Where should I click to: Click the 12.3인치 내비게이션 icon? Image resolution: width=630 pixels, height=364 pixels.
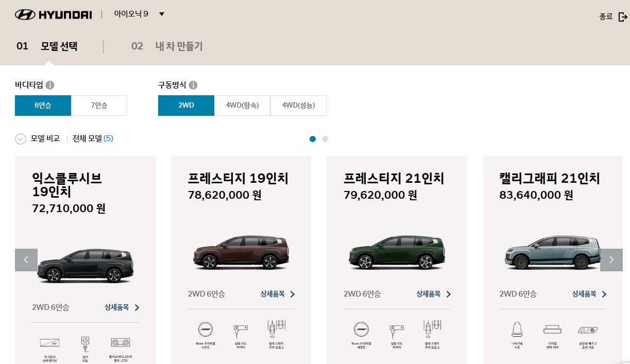click(x=50, y=342)
